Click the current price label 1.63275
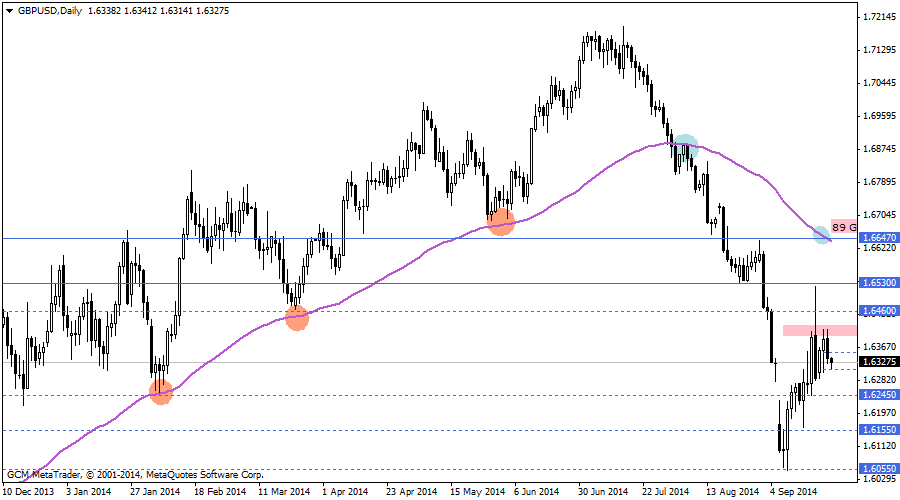900x500 pixels. click(878, 362)
